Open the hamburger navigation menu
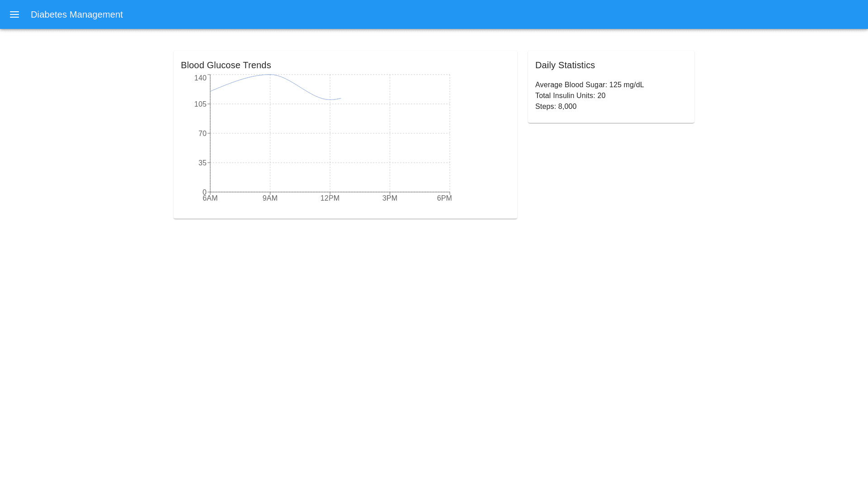Image resolution: width=868 pixels, height=488 pixels. click(x=14, y=14)
